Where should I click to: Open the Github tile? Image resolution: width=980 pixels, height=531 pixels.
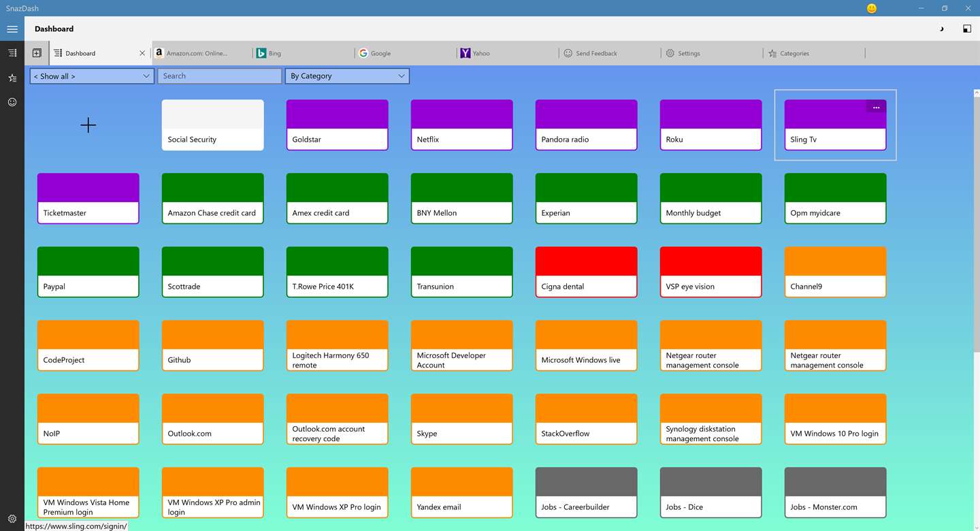pyautogui.click(x=213, y=346)
